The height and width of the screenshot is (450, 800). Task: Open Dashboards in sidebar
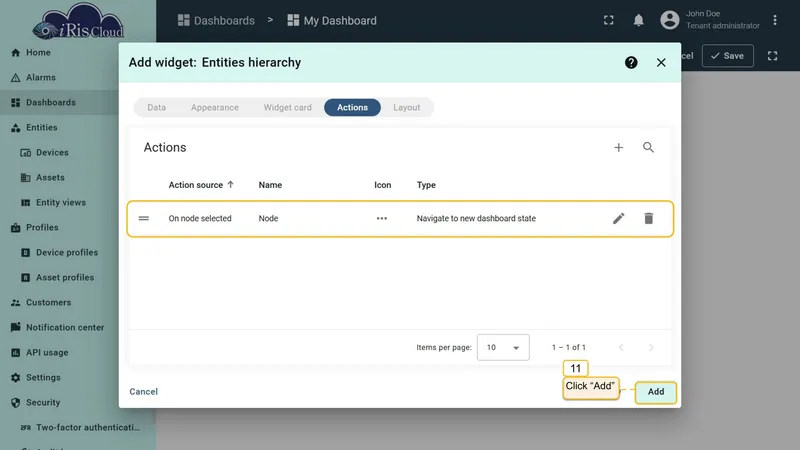pos(59,103)
